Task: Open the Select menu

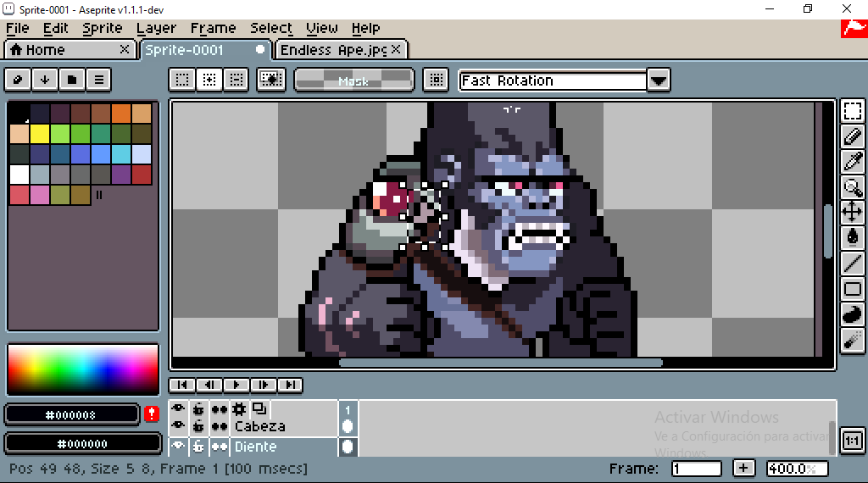Action: tap(271, 28)
